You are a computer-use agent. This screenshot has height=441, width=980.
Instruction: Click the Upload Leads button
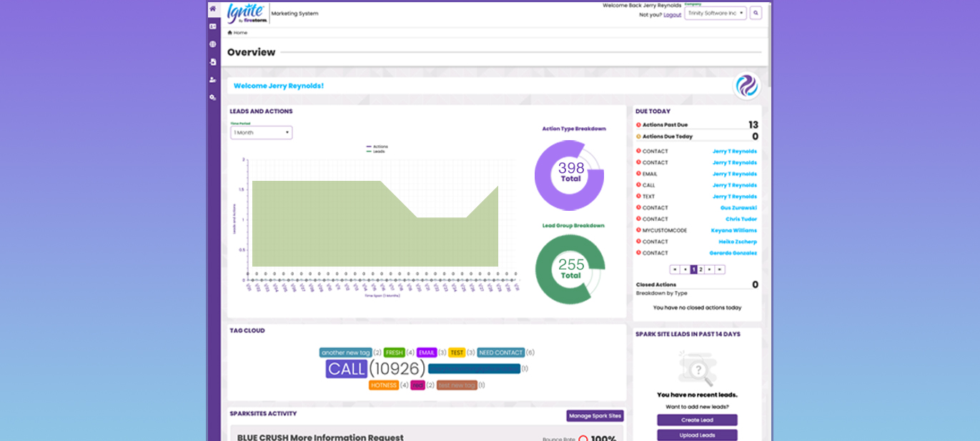click(x=697, y=435)
